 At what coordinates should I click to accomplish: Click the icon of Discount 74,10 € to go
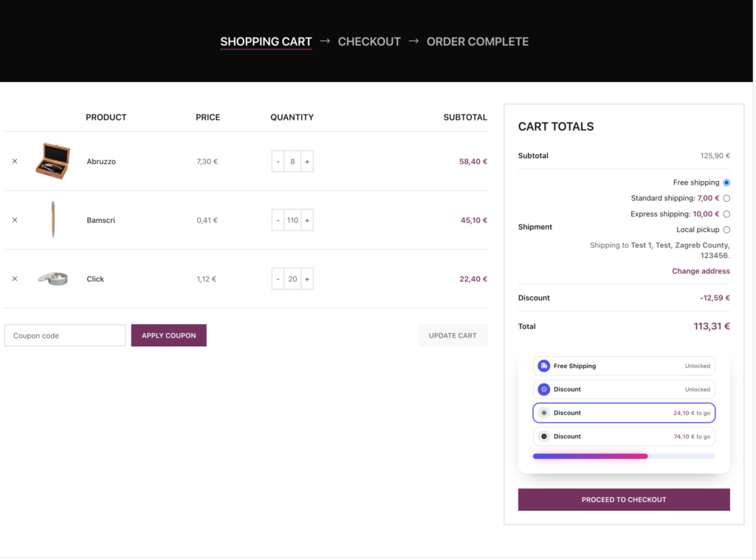coord(544,437)
